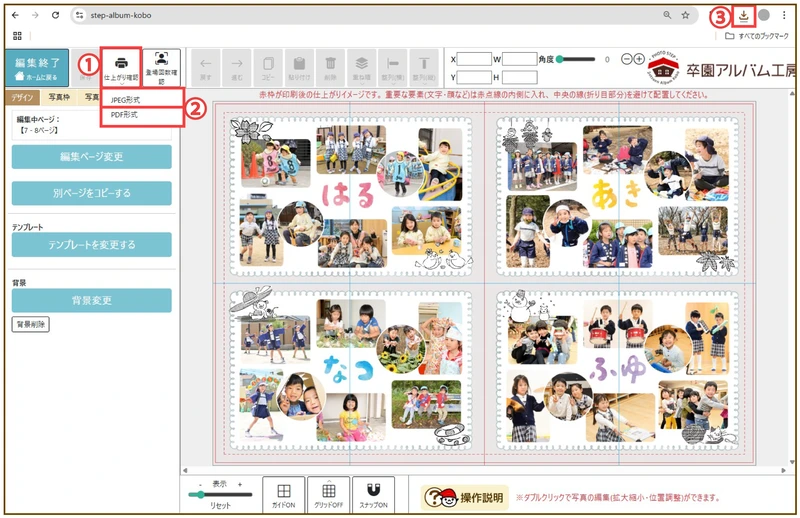
Task: Select the デザイン tab
Action: pos(21,97)
